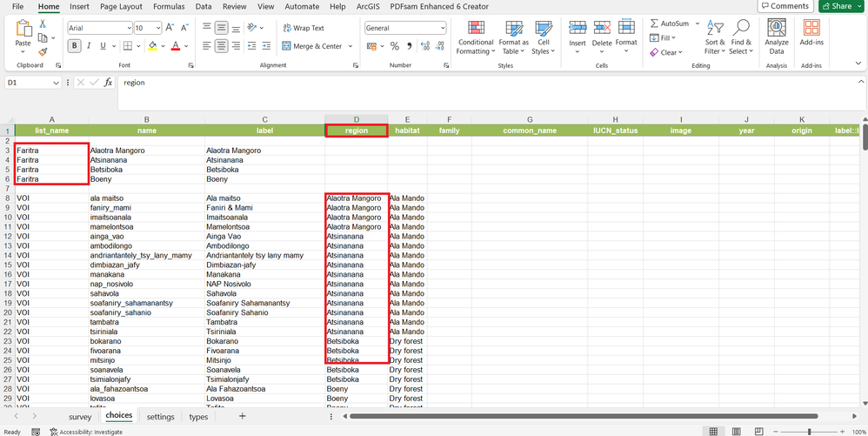Open Format as Table gallery
Screen dimensions: 868x436
click(x=514, y=37)
